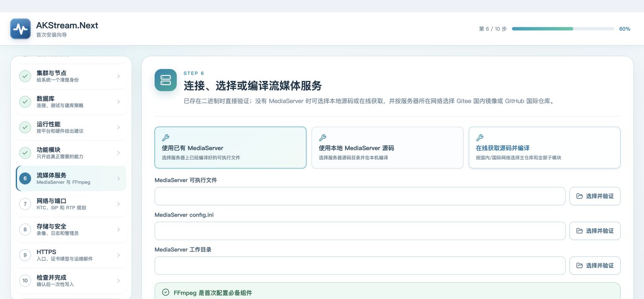Focus the MediaServer 工作目录 path field

coord(360,265)
